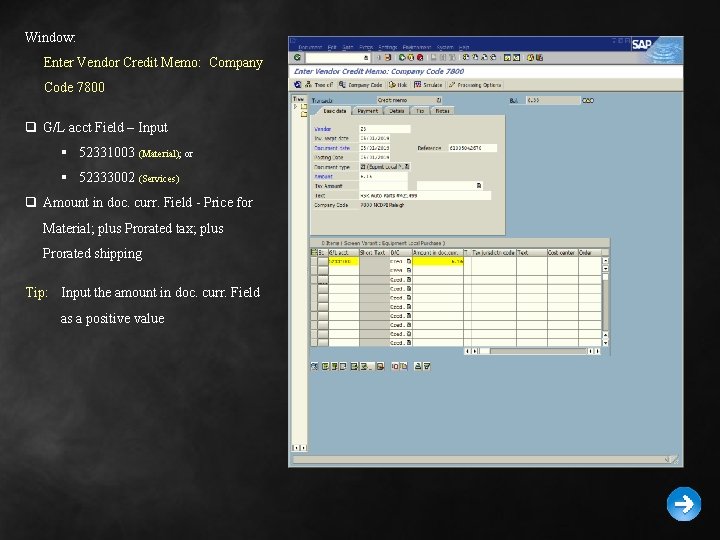Viewport: 720px width, 540px height.
Task: Open D/C dropdown in first item row
Action: 409,261
